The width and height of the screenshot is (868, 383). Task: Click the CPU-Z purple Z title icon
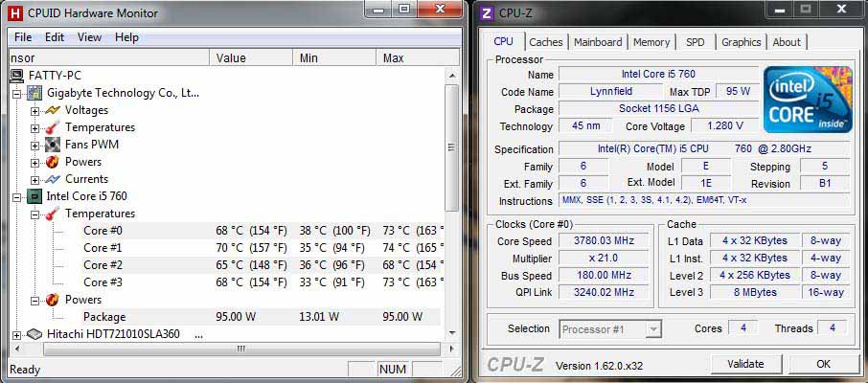pyautogui.click(x=487, y=12)
